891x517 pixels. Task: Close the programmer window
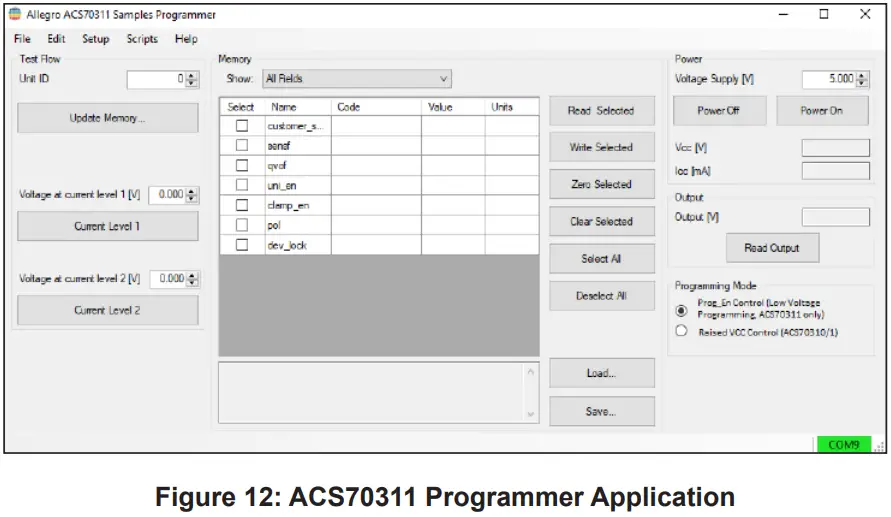[865, 14]
